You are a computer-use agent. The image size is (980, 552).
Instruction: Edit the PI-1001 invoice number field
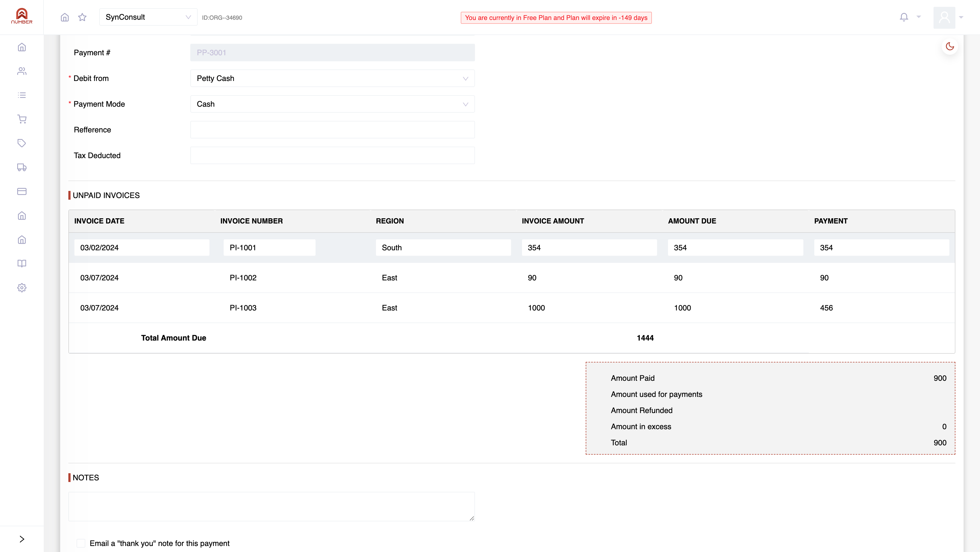click(x=269, y=248)
